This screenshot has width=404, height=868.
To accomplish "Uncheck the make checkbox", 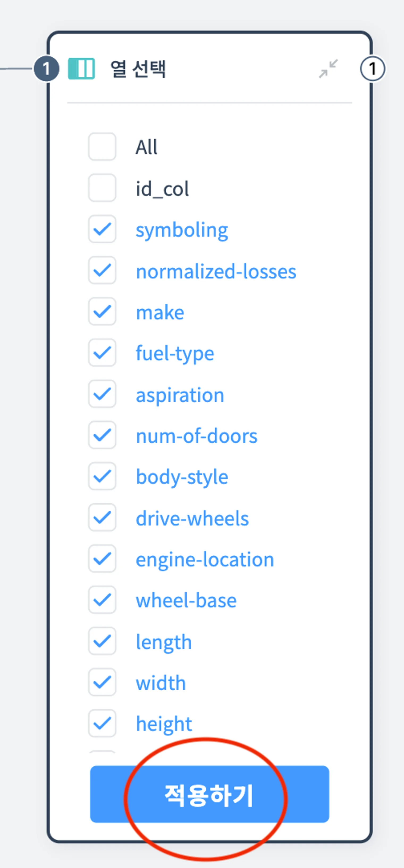I will pyautogui.click(x=102, y=312).
